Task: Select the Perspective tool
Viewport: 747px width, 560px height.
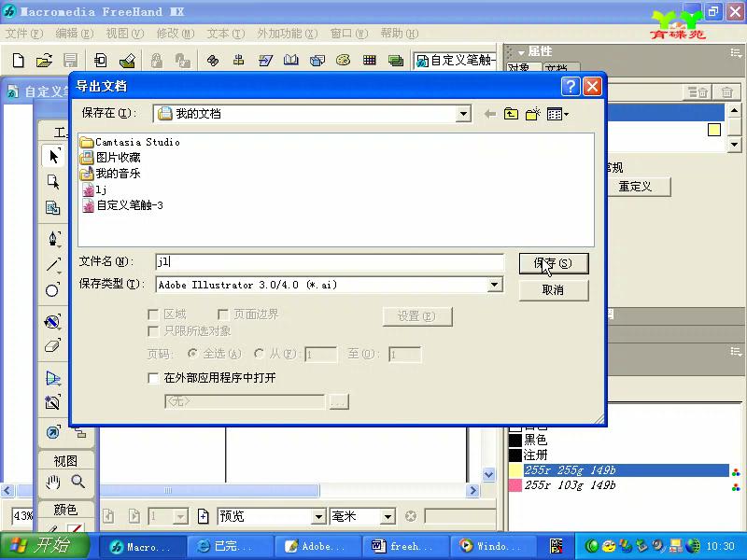Action: click(52, 379)
